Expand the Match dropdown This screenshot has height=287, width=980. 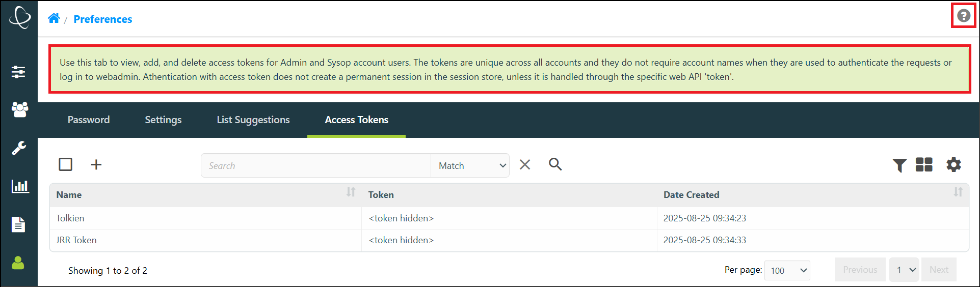coord(470,165)
